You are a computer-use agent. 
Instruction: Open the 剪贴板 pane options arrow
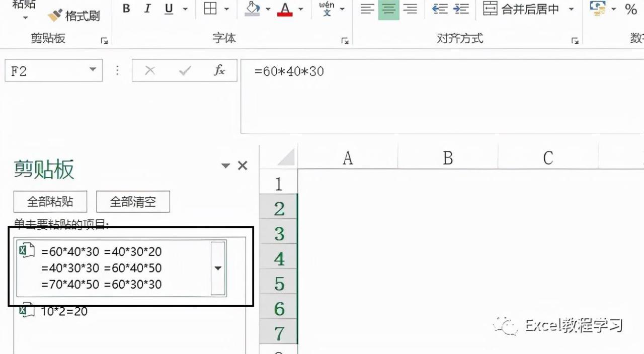point(226,165)
